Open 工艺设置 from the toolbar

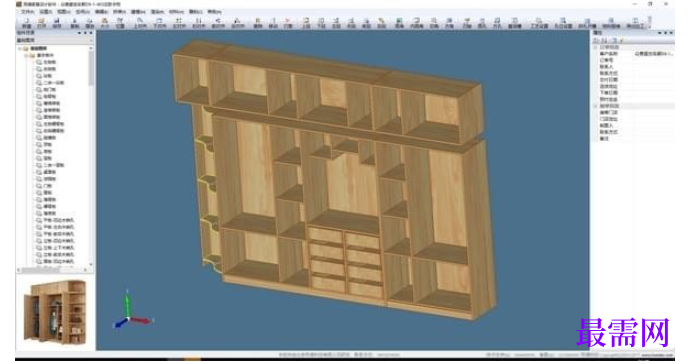(x=539, y=23)
